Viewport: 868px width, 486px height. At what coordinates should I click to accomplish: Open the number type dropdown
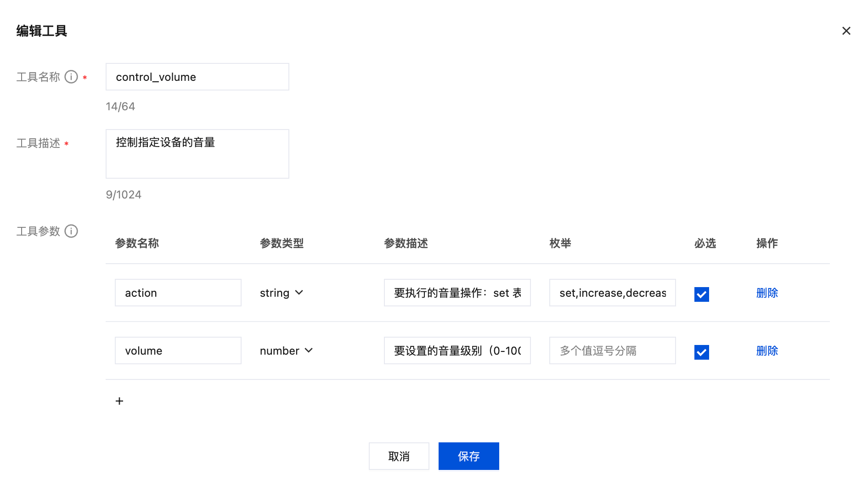tap(286, 351)
